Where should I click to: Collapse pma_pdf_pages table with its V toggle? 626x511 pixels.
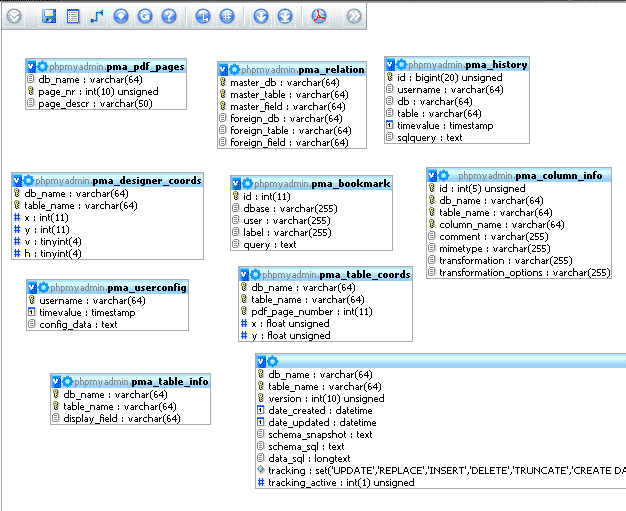coord(32,67)
